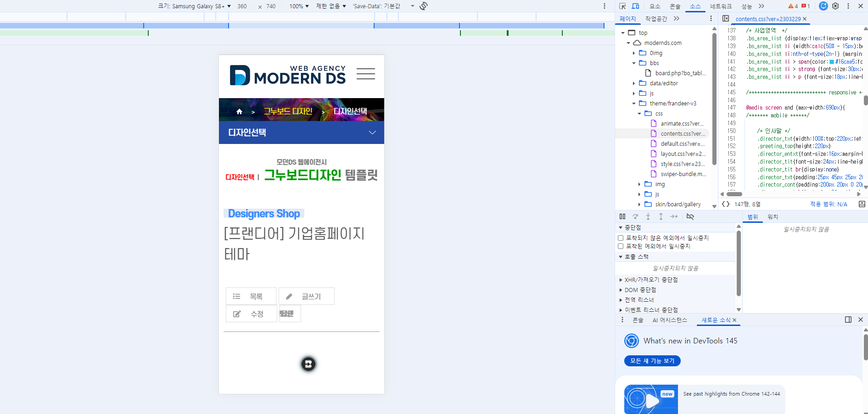Screen dimensions: 868x414
Task: Open the hamburger menu on the webpage
Action: 365,74
